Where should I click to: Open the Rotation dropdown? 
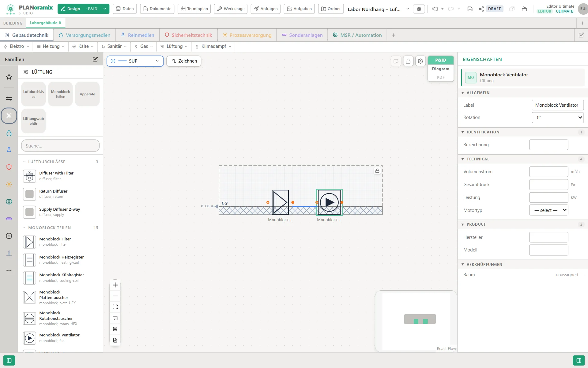558,117
